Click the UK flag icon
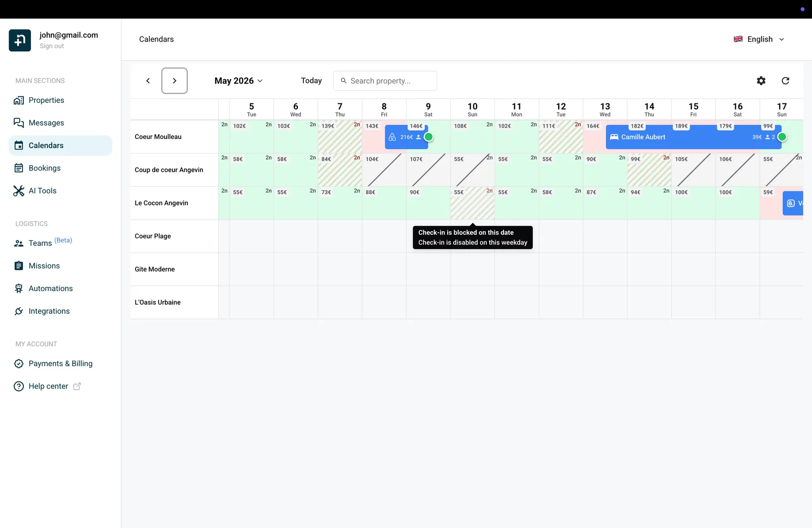This screenshot has width=812, height=528. pyautogui.click(x=738, y=39)
